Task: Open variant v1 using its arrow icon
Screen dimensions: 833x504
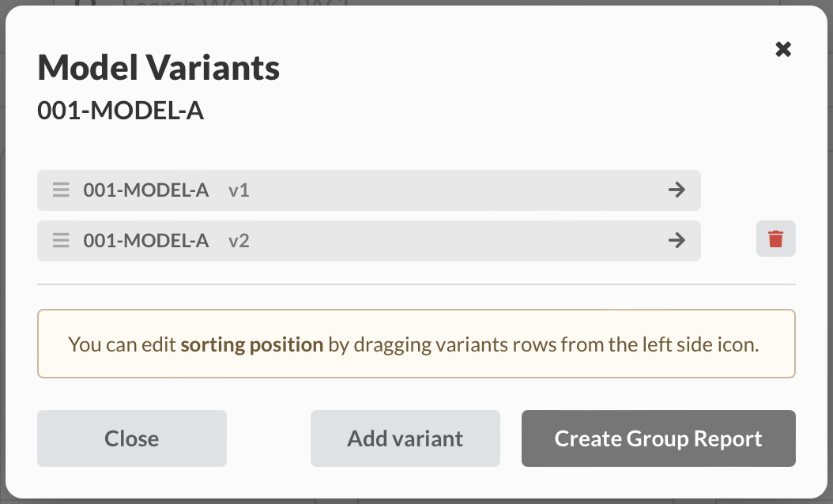Action: (x=677, y=190)
